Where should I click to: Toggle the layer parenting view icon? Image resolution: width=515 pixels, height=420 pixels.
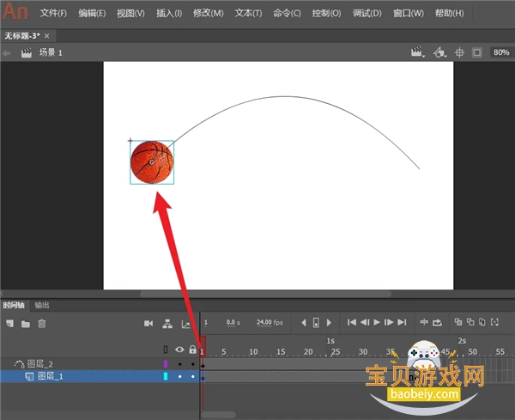pos(167,324)
